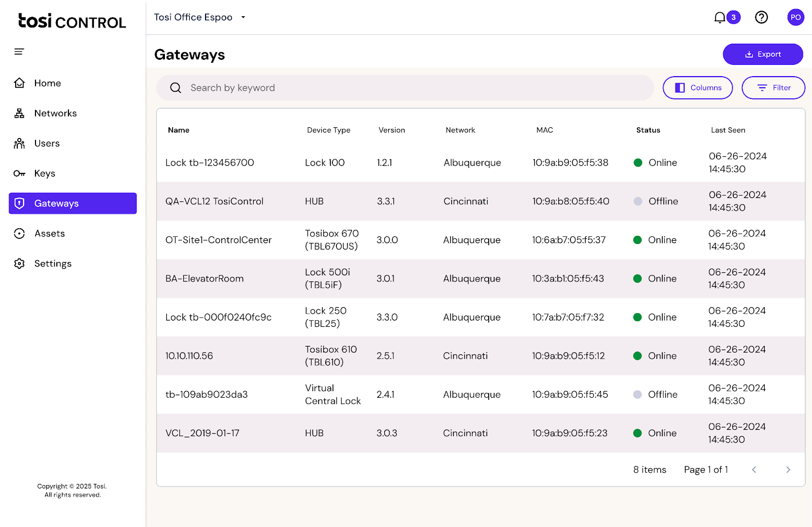This screenshot has height=527, width=812.
Task: Select gateway name Lock tb-000f0240fc9c
Action: (x=218, y=317)
